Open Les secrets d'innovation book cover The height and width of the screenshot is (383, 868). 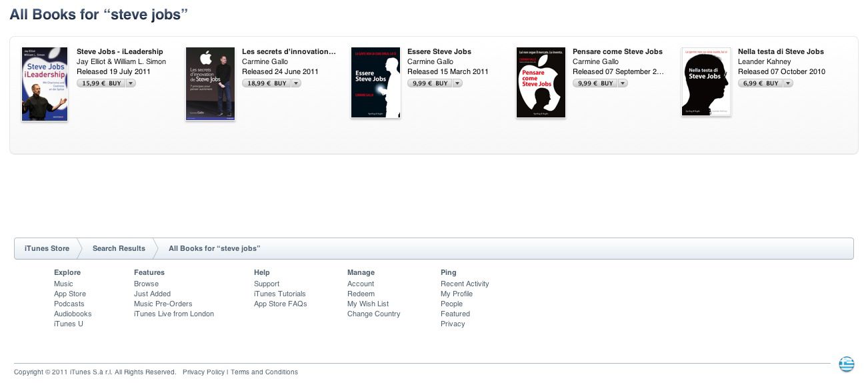coord(210,84)
